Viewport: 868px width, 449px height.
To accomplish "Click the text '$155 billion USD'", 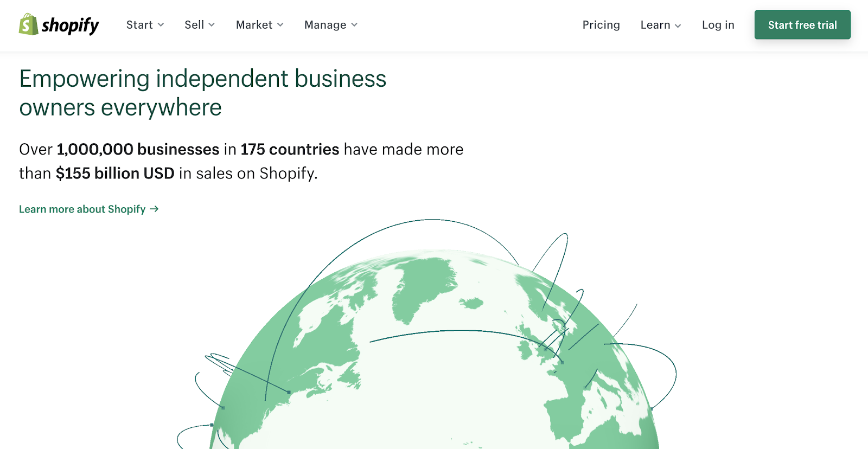I will coord(115,174).
